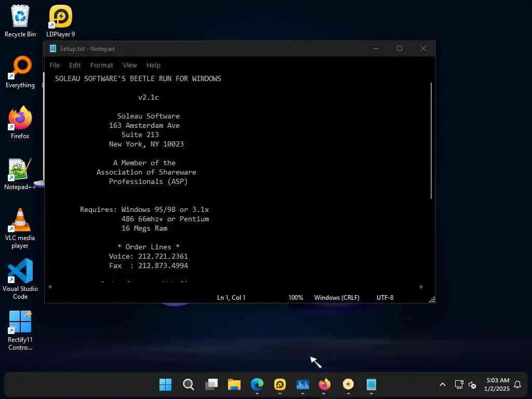Open network status tray icon
Image resolution: width=532 pixels, height=399 pixels.
[459, 384]
